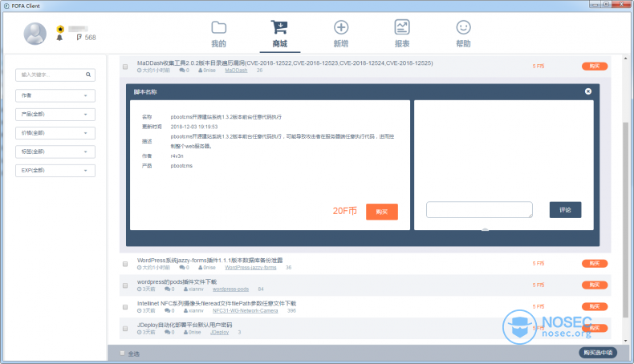
Task: Open the WordPress-jazzy-forms product link
Action: click(x=250, y=268)
